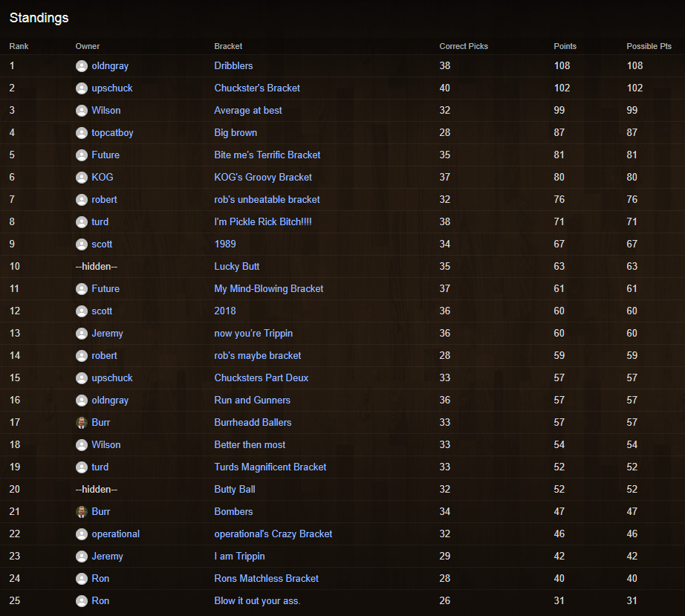
Task: Open the Dribblers bracket
Action: pos(233,65)
